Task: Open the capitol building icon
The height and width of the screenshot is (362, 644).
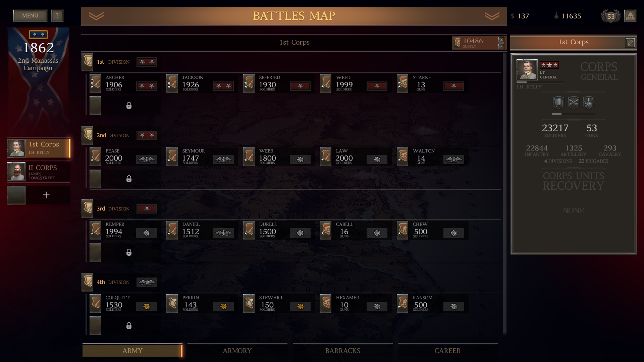Action: (630, 16)
